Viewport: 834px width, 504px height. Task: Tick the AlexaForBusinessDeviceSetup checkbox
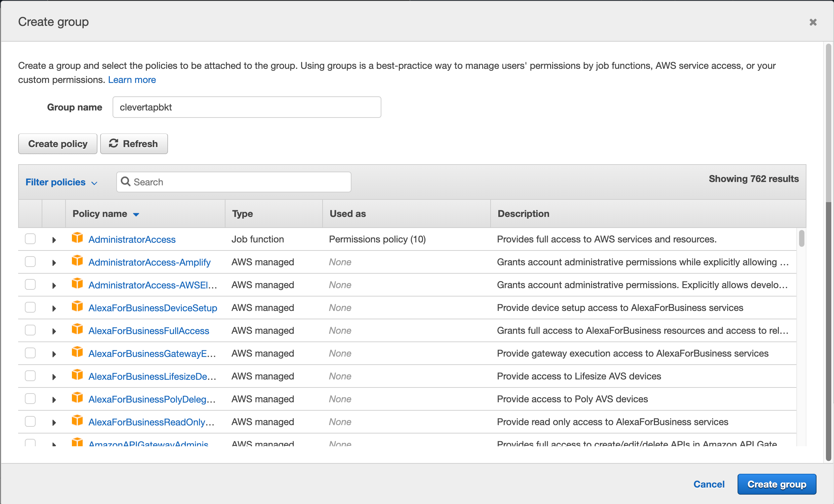[x=30, y=308]
